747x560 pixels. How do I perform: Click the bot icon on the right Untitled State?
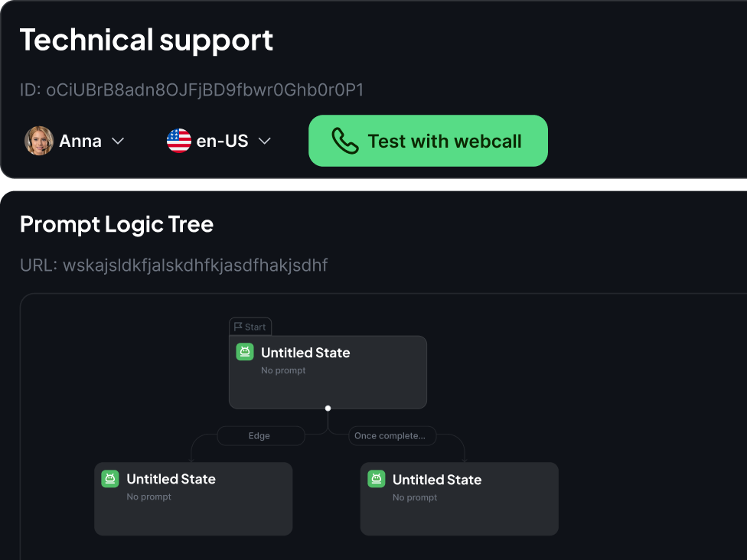[x=376, y=479]
